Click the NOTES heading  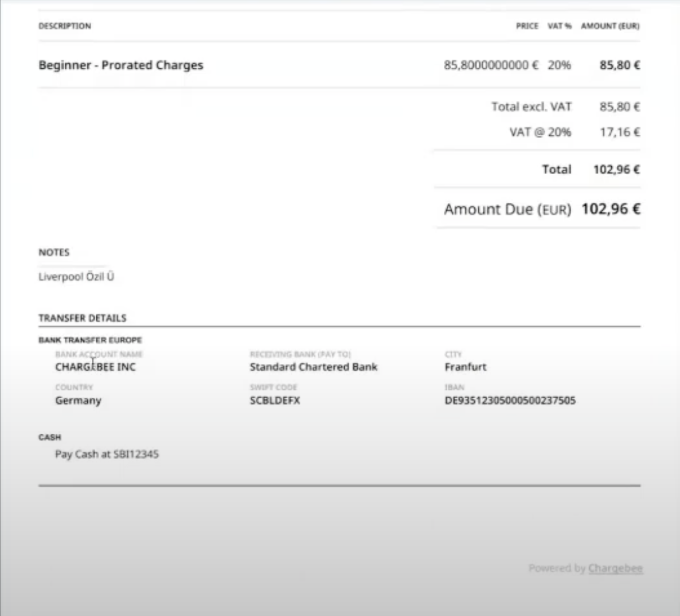click(x=54, y=253)
